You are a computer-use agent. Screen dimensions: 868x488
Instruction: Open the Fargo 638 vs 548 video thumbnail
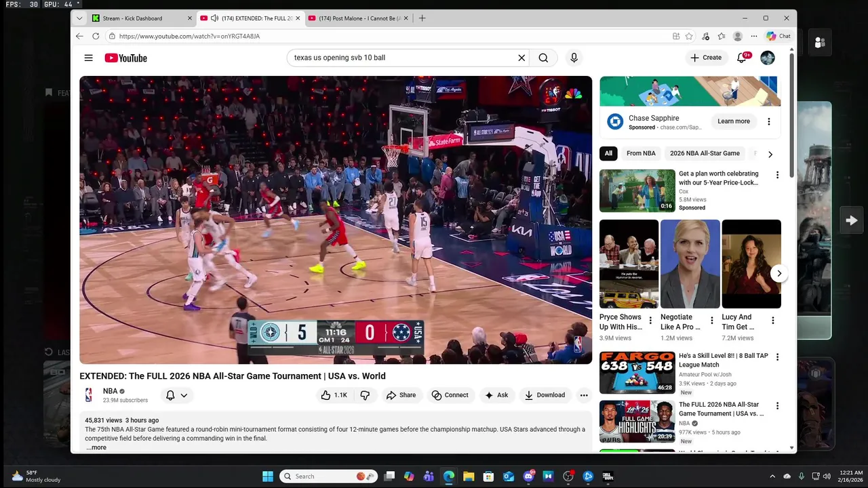pyautogui.click(x=637, y=372)
